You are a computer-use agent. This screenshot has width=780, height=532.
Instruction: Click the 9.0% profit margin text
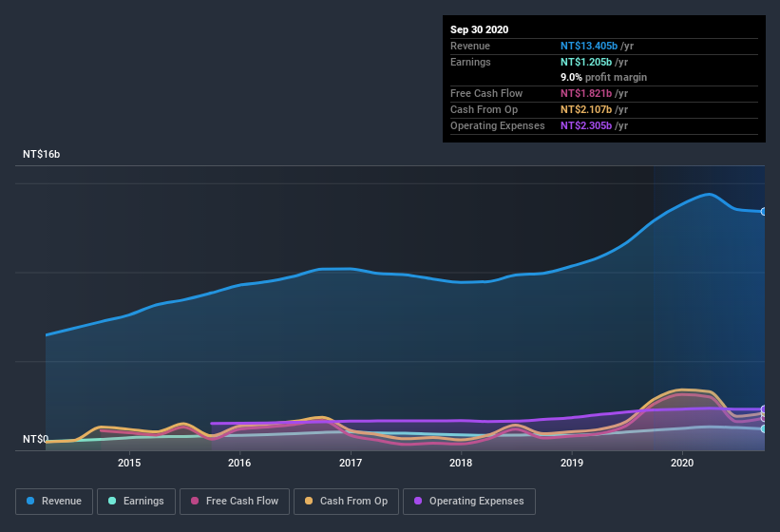point(603,77)
